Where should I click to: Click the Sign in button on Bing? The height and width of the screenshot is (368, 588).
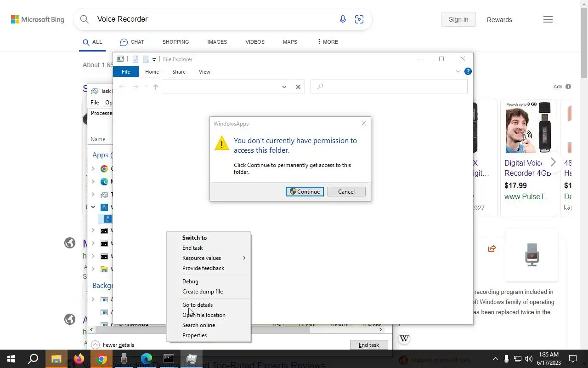click(x=458, y=19)
